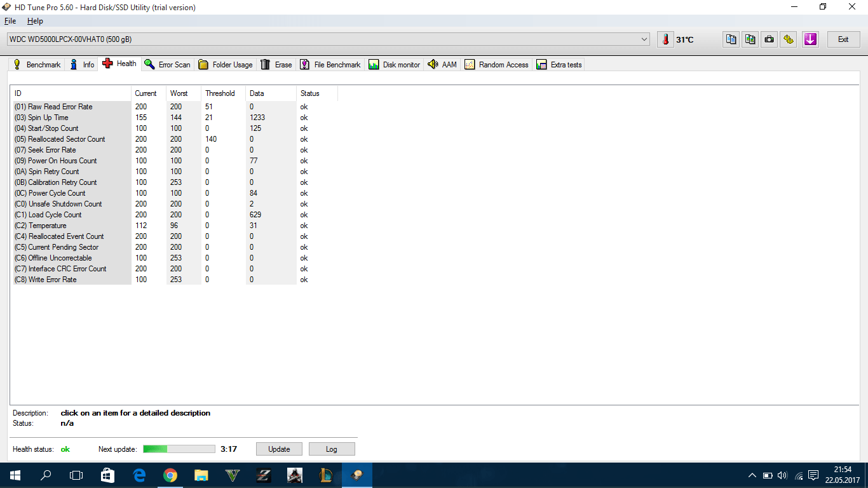Screen dimensions: 868x488
Task: Check the battery tray icon
Action: click(768, 475)
